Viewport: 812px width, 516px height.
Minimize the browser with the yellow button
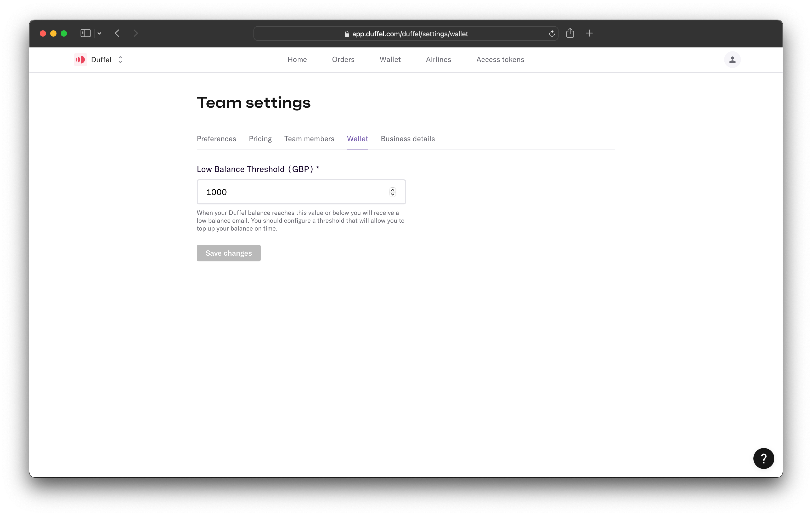[x=53, y=33]
